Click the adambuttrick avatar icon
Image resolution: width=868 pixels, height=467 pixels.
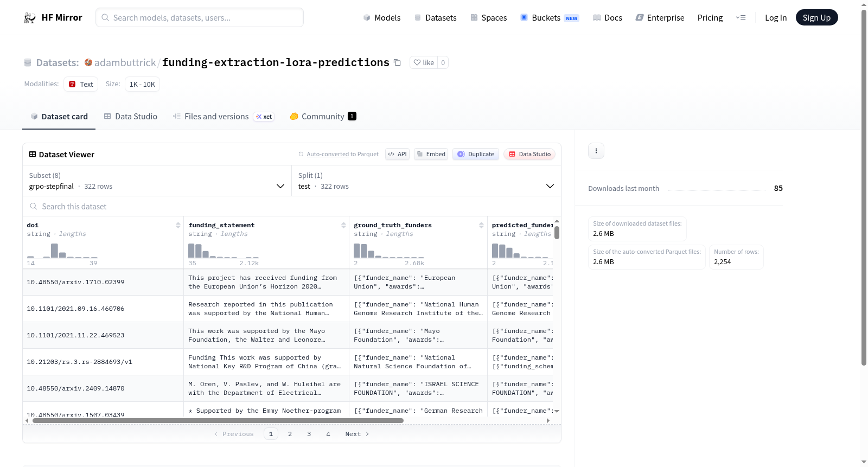88,62
